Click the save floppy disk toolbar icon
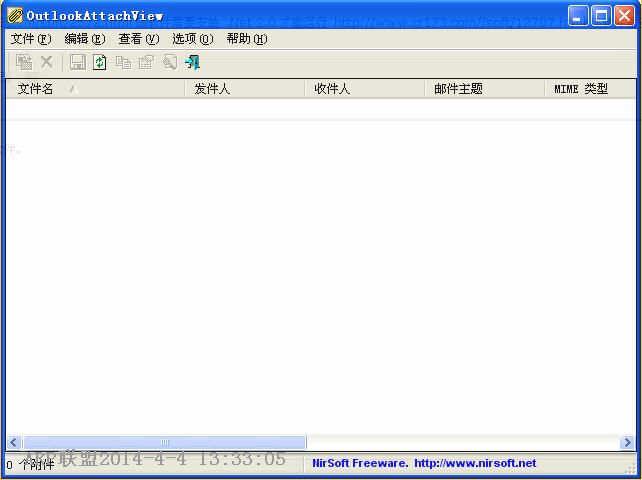 point(78,62)
